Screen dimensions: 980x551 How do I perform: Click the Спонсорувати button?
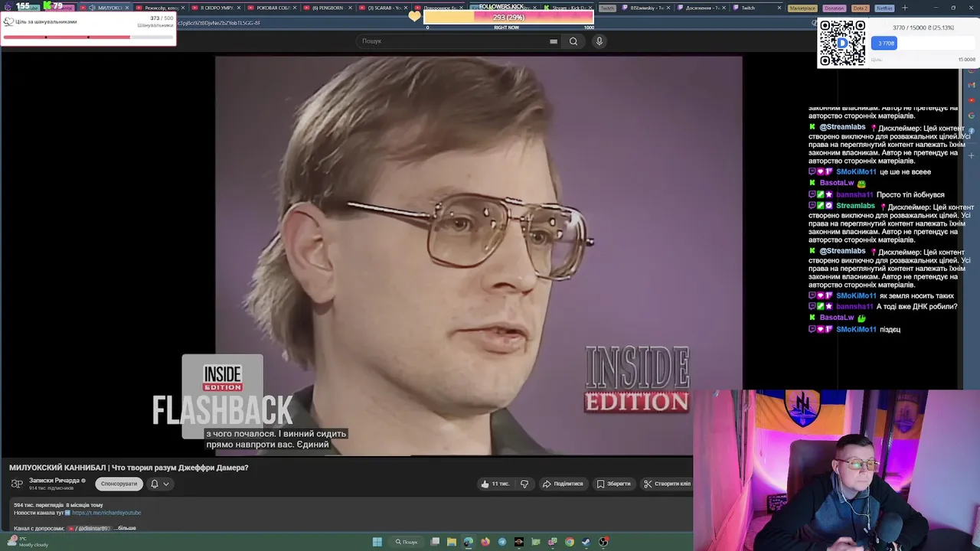click(x=119, y=484)
